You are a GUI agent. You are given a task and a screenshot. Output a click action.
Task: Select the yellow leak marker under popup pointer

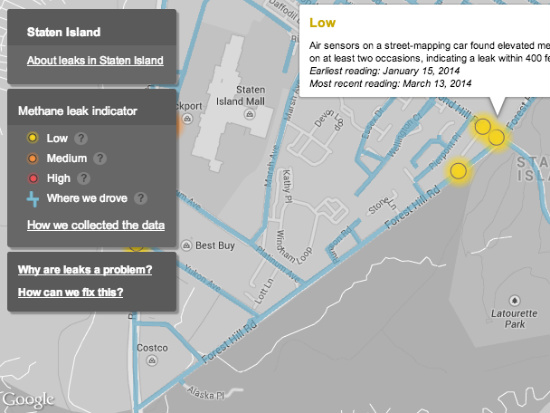point(496,137)
